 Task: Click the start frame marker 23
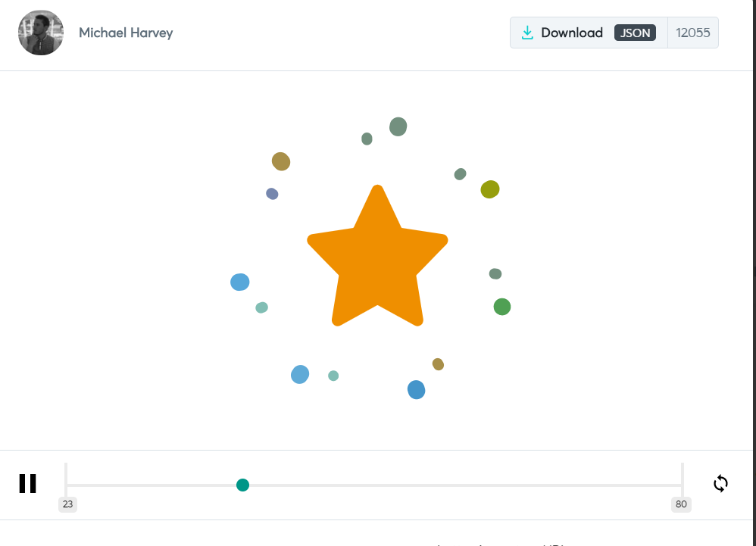point(68,504)
